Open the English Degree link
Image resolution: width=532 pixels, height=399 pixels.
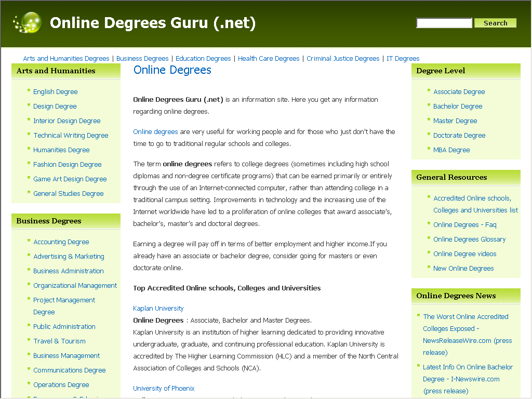55,91
